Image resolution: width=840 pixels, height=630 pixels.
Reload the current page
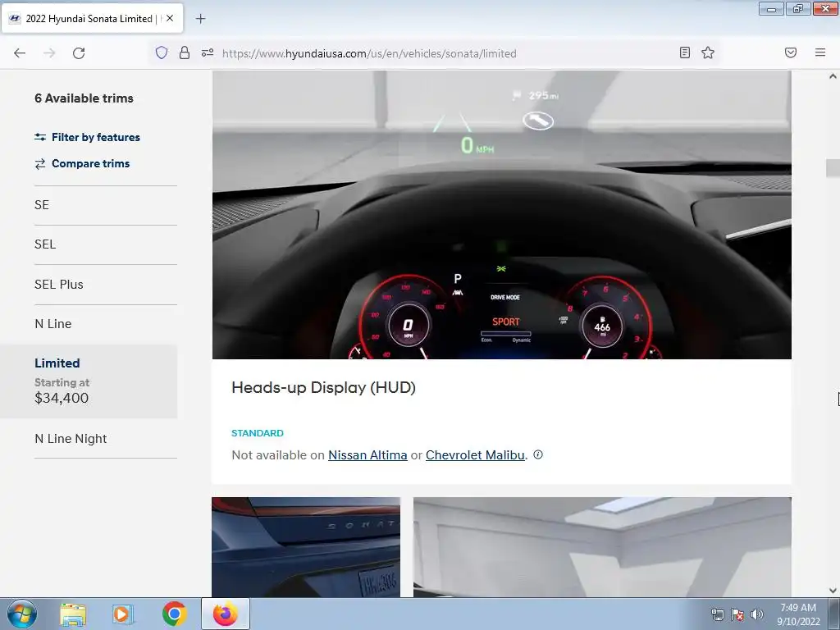click(x=79, y=53)
